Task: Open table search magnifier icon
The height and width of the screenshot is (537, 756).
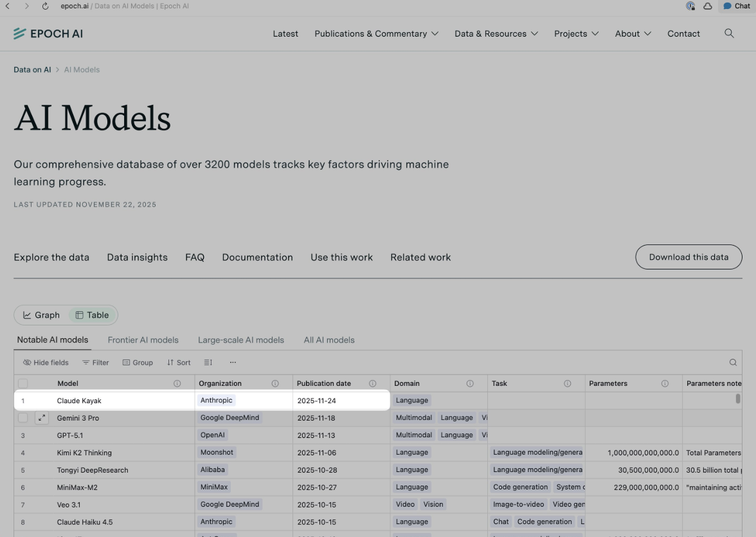Action: 733,363
